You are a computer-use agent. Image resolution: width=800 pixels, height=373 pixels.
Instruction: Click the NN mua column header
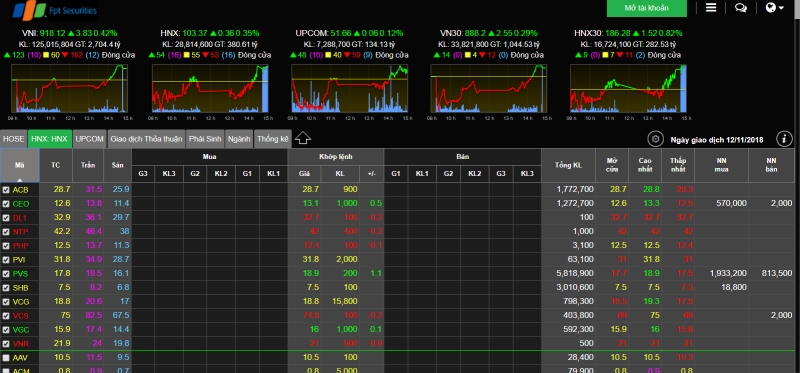721,165
